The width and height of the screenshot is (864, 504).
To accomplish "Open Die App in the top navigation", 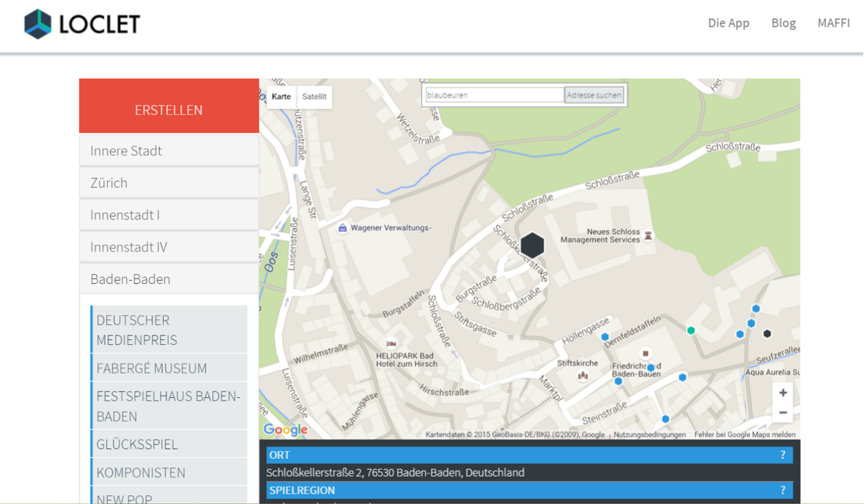I will point(728,23).
